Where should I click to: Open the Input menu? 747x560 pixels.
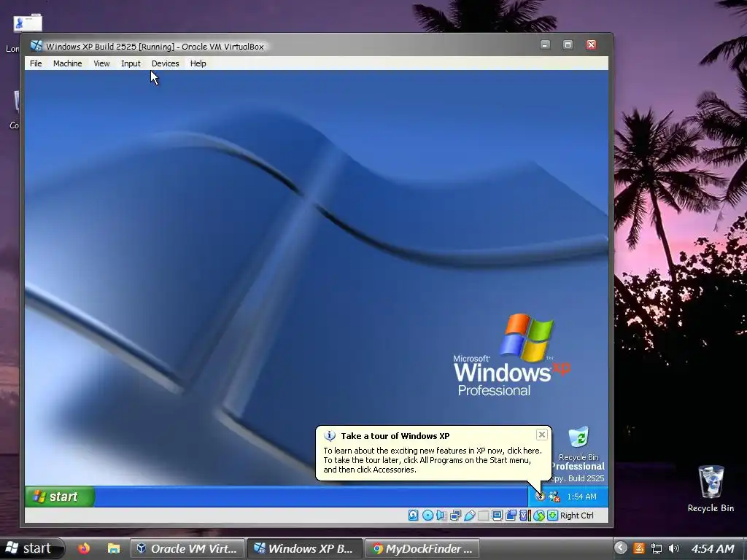tap(131, 63)
